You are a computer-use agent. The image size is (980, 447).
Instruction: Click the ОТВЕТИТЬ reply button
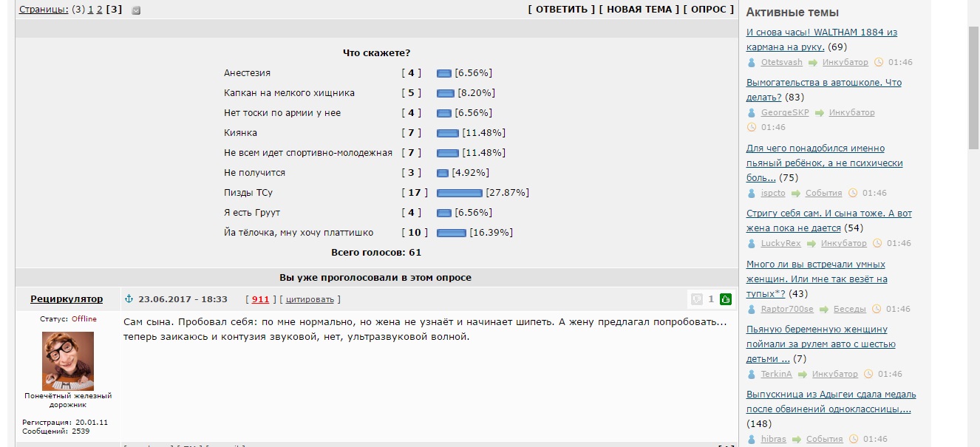tap(562, 10)
